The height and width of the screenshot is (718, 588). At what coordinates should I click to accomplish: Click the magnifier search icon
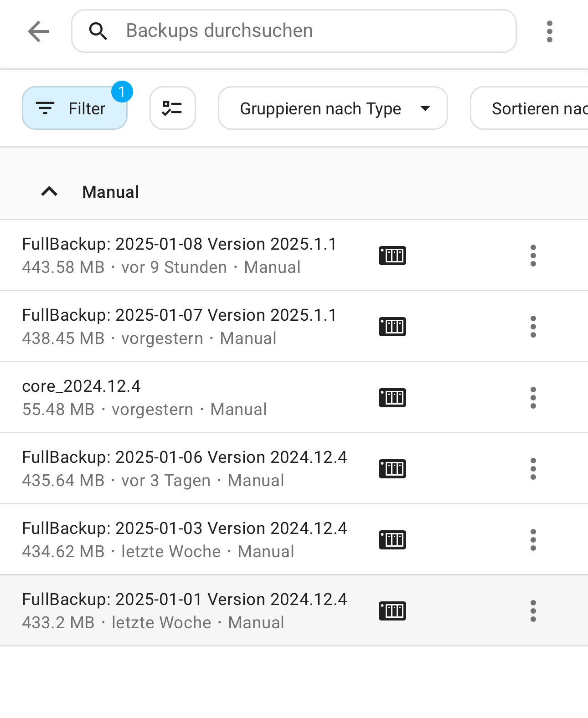point(98,31)
